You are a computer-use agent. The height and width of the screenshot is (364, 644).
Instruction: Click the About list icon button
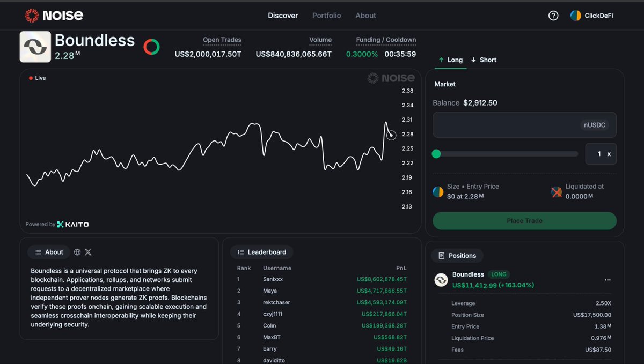pyautogui.click(x=49, y=252)
